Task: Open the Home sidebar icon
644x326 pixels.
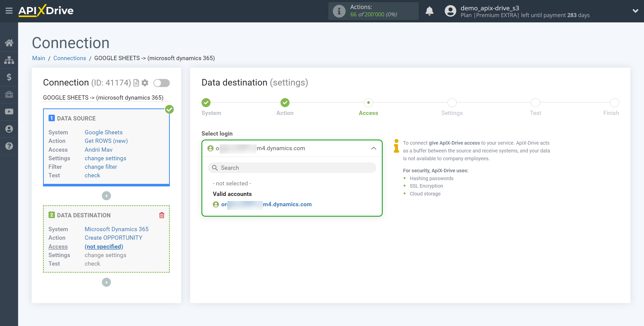Action: pos(9,43)
